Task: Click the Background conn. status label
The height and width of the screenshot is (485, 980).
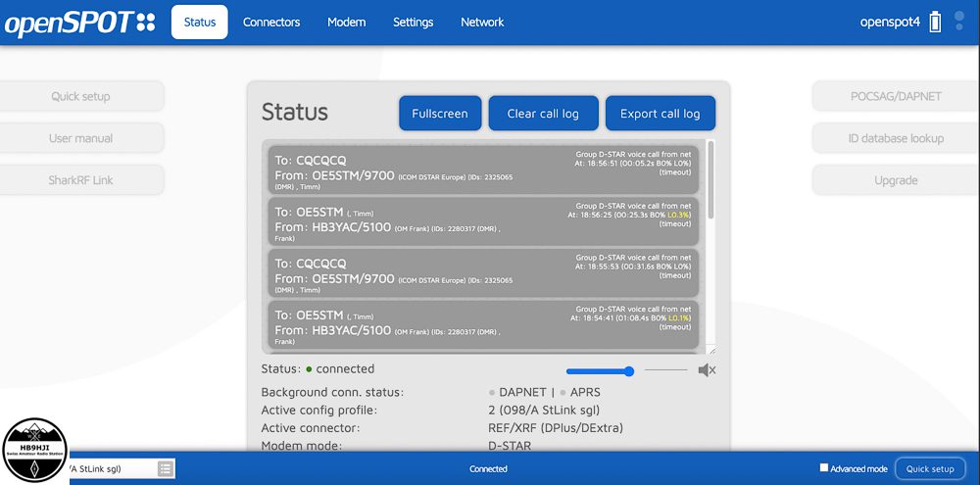Action: pyautogui.click(x=332, y=393)
